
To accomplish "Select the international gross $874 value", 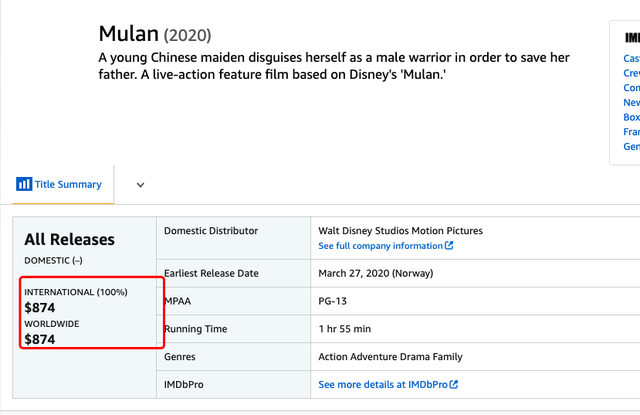I will click(x=40, y=308).
